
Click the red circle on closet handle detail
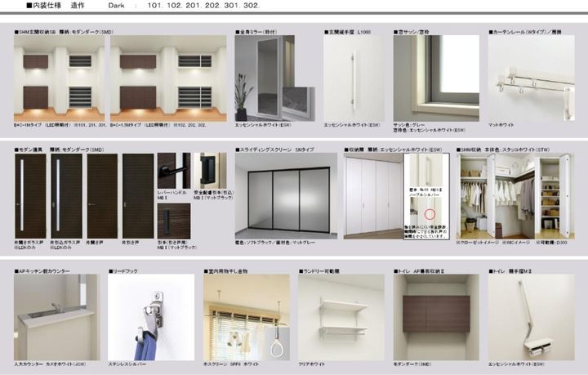point(430,218)
